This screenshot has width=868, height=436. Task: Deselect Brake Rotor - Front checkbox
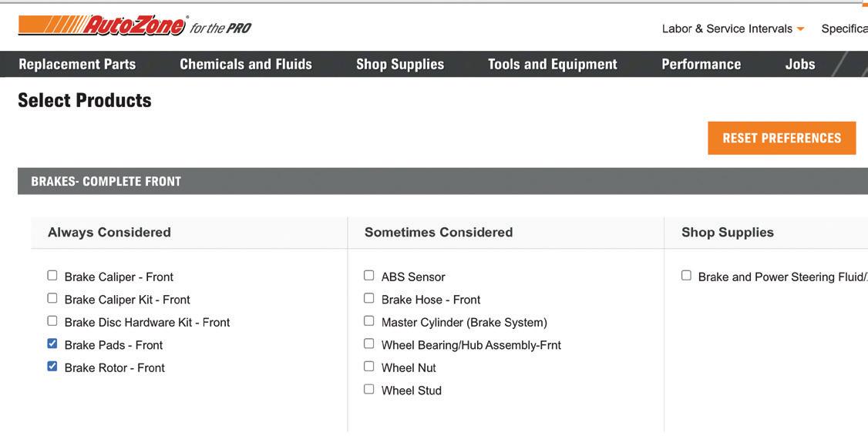52,367
